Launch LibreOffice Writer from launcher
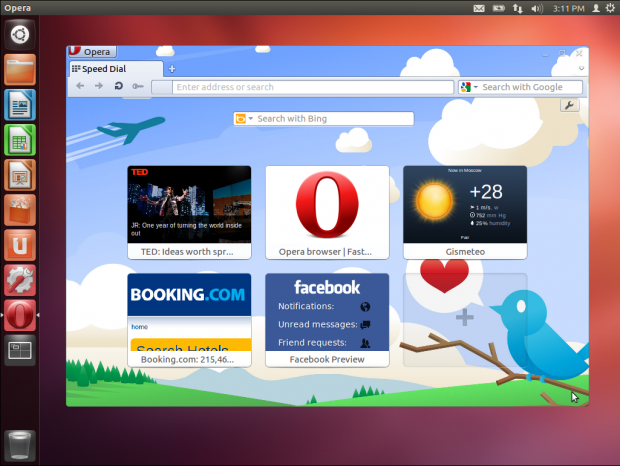 (20, 105)
